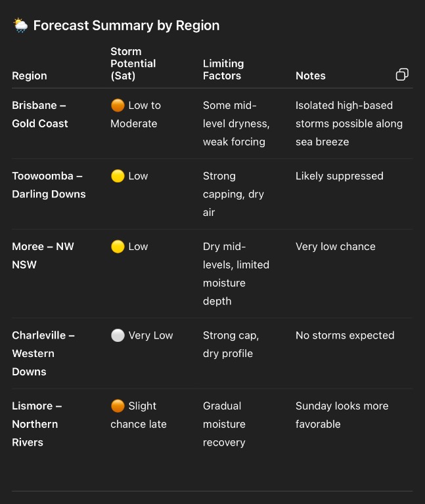
Task: Click the Forecast Summary by Region heading
Action: (126, 26)
